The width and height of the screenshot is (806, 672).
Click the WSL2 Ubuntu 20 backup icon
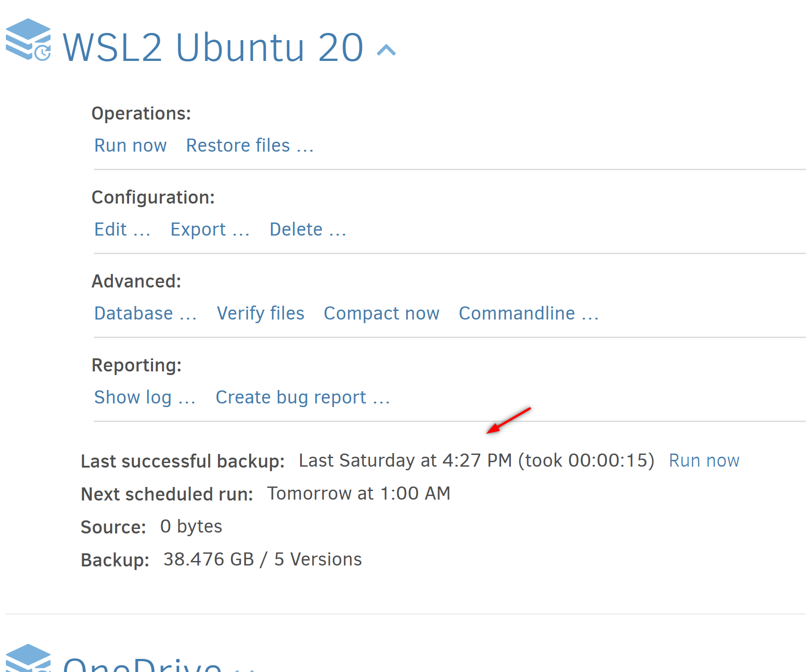point(28,40)
